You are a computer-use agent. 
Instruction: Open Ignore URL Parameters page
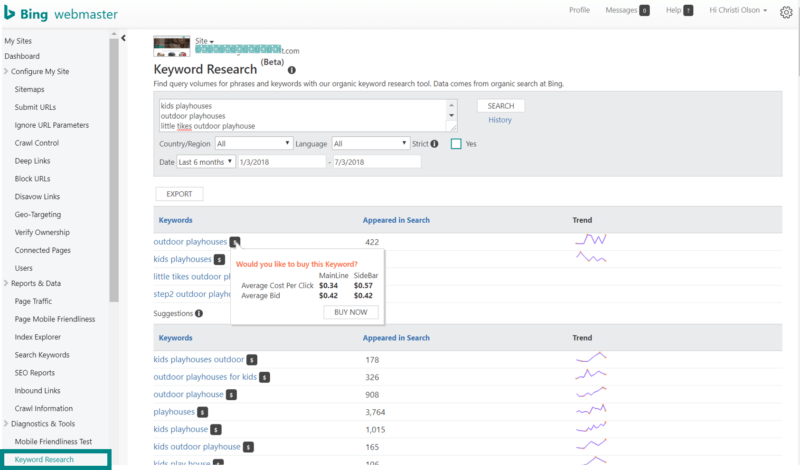tap(52, 125)
